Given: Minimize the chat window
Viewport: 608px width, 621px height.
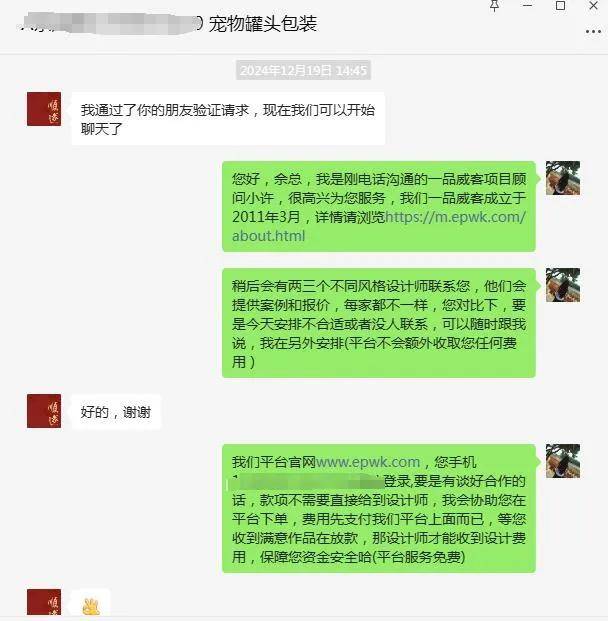Looking at the screenshot, I should pyautogui.click(x=527, y=5).
